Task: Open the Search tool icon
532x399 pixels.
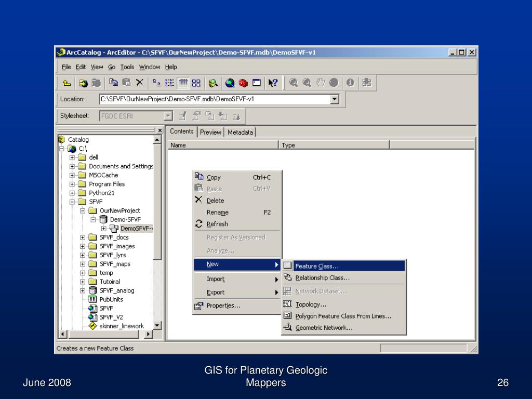Action: point(213,83)
